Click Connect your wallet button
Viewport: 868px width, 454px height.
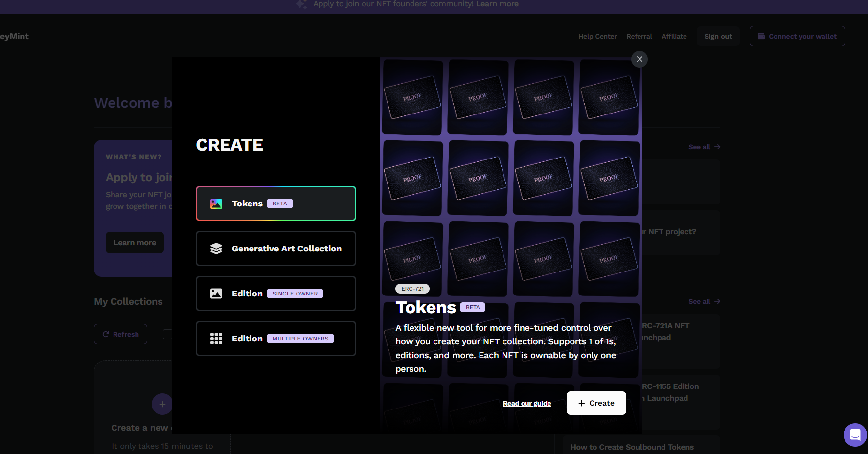pos(797,36)
